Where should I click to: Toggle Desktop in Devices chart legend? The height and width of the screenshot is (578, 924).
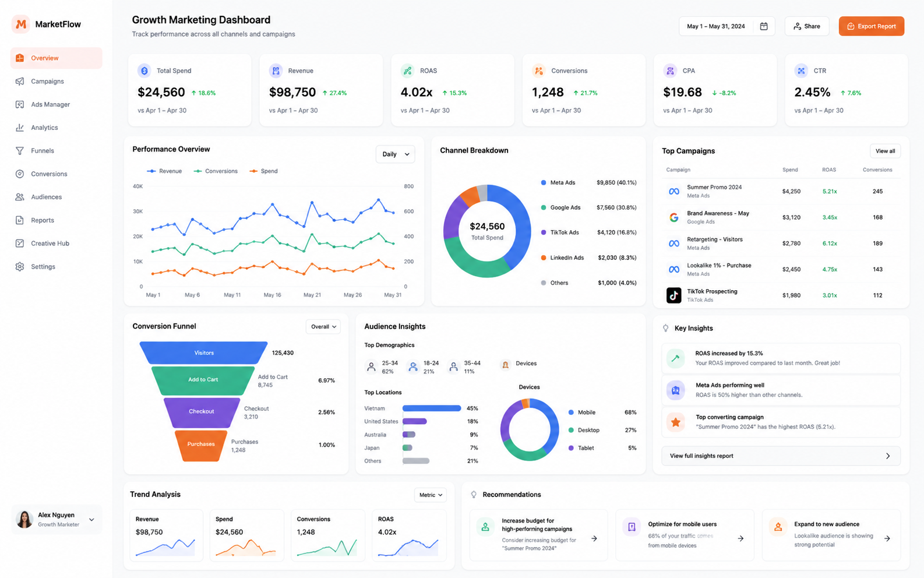584,430
